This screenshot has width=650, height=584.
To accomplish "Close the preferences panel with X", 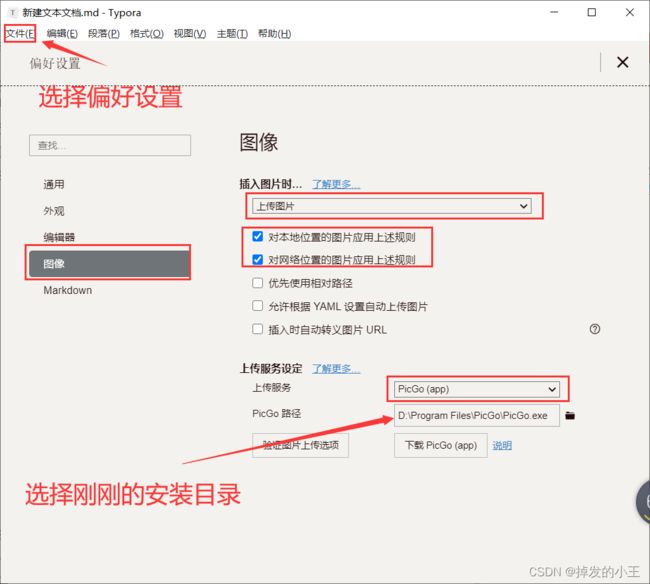I will coord(622,62).
